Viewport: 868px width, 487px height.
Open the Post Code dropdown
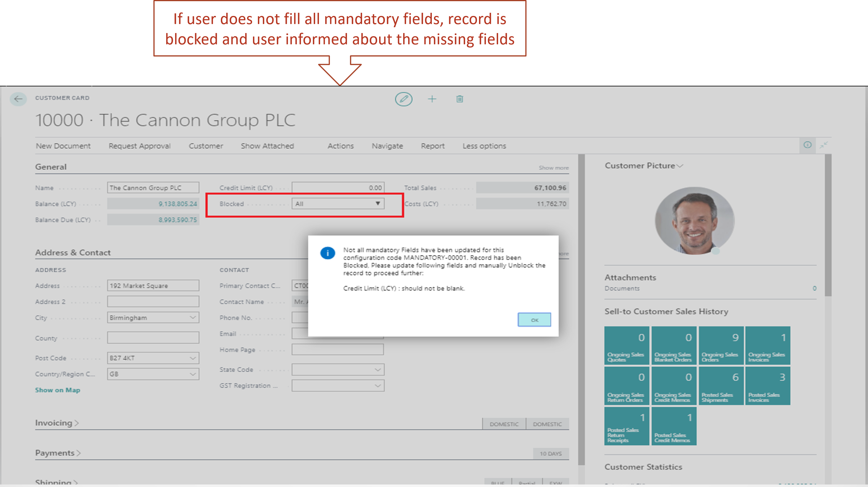point(153,358)
